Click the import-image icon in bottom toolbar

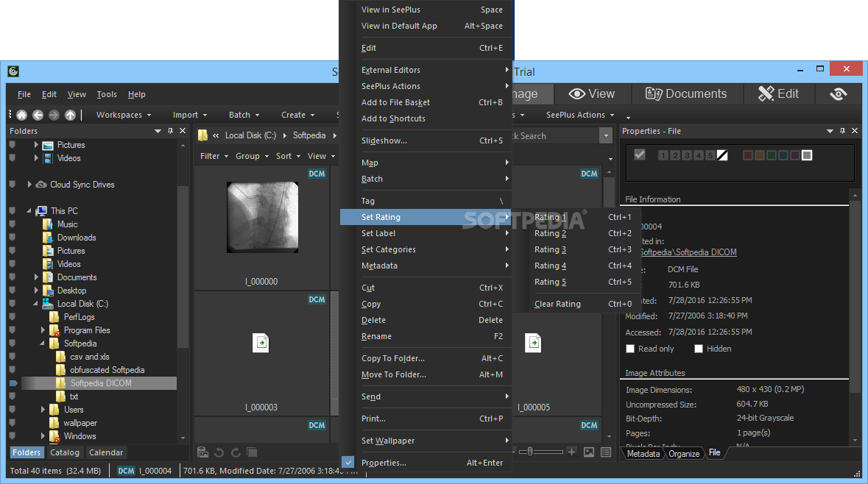(203, 452)
